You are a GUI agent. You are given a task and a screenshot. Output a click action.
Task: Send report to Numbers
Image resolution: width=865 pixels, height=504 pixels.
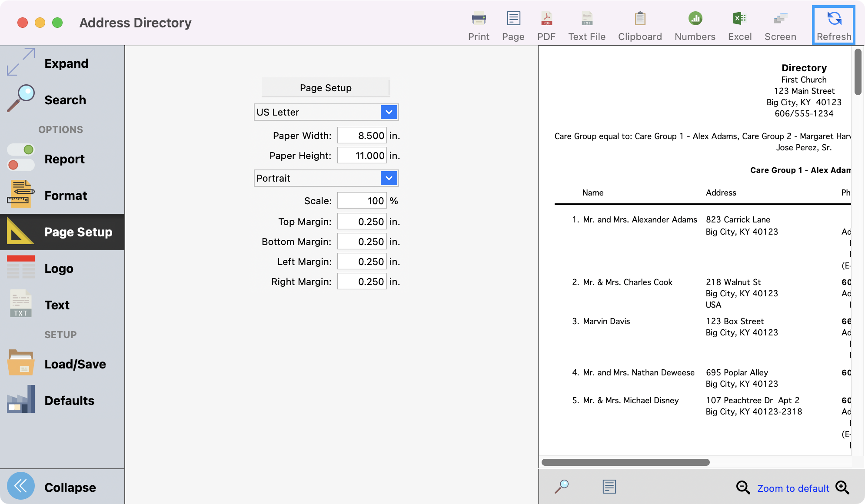695,26
